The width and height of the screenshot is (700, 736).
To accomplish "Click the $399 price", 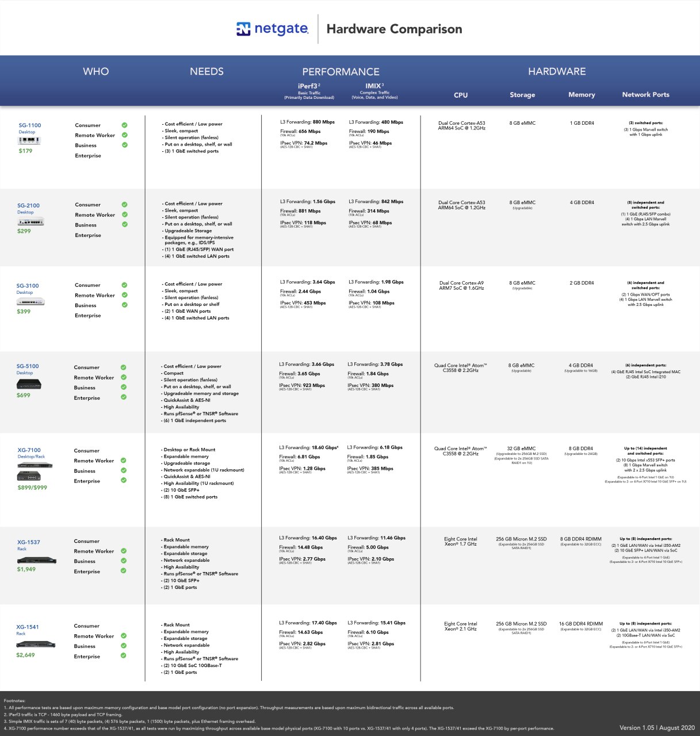I will (x=24, y=311).
